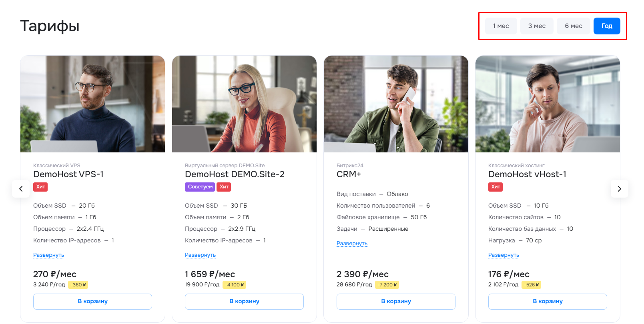Expand DemoHost DEMO.Site-2 specs via Развернуть
The width and height of the screenshot is (644, 324).
tap(200, 255)
